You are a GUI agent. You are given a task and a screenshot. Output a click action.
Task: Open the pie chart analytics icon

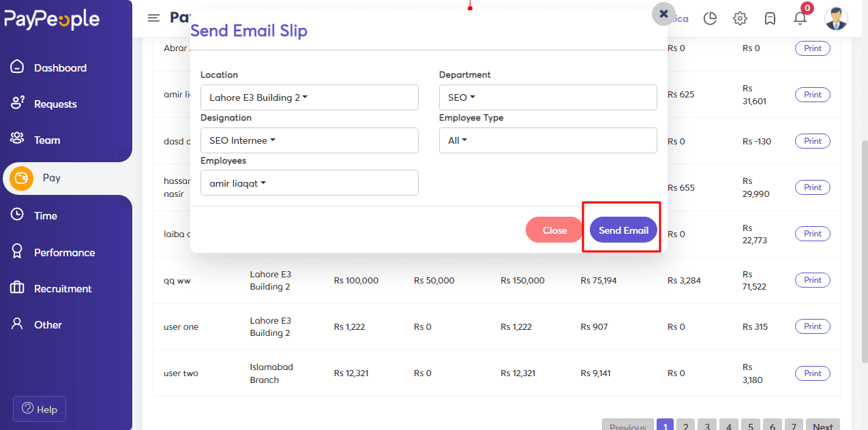coord(710,18)
